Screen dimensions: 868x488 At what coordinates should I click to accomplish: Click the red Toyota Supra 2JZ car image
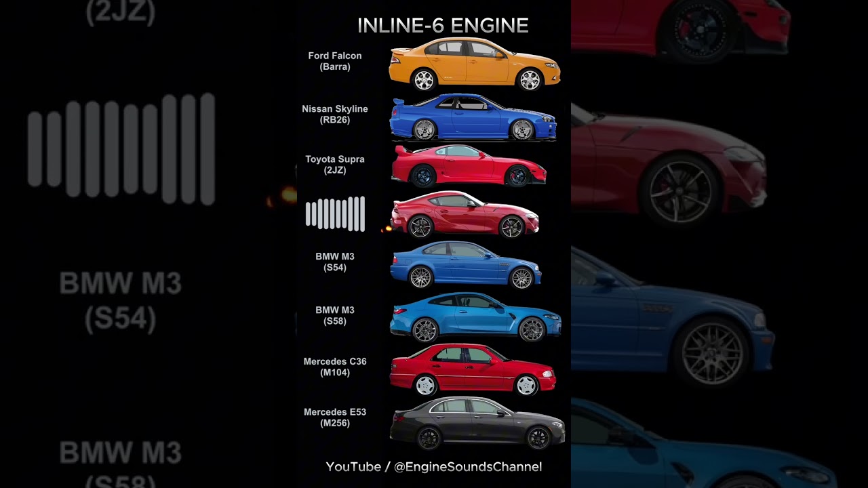(469, 165)
